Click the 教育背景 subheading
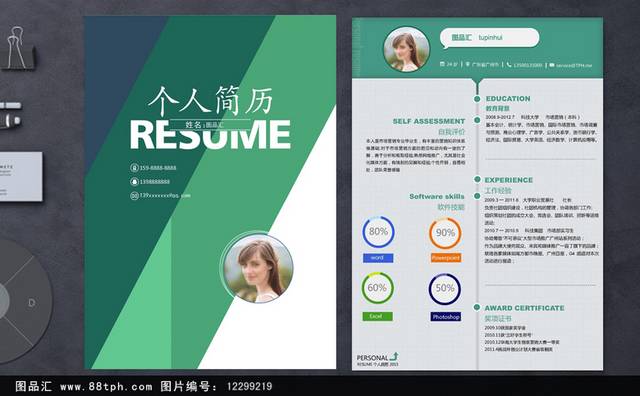Screen dimensions: 640x396 point(498,109)
